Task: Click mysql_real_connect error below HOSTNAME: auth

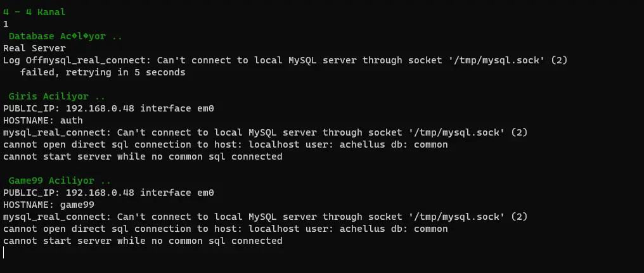Action: point(265,132)
